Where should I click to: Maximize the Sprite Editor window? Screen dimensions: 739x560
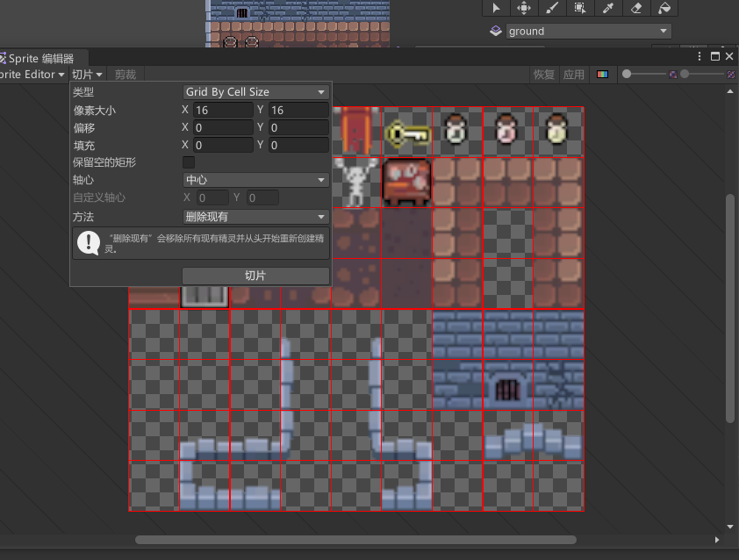(x=715, y=56)
